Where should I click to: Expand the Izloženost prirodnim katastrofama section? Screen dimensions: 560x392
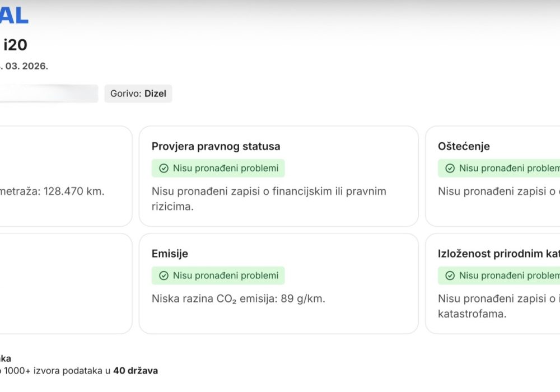tap(498, 283)
